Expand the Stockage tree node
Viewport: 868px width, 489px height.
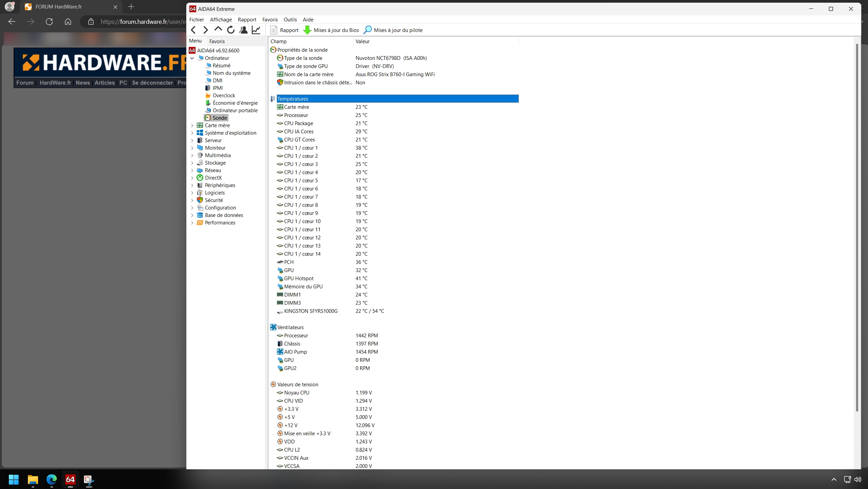click(x=192, y=163)
